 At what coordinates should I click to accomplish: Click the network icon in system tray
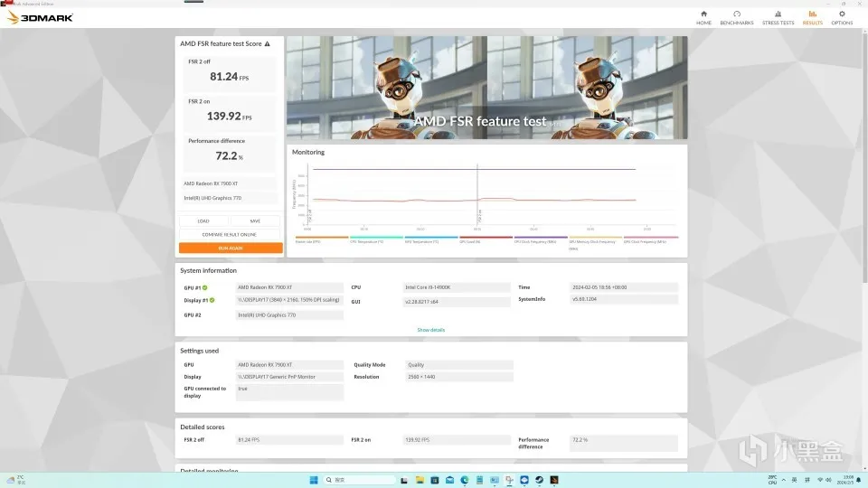pyautogui.click(x=820, y=480)
